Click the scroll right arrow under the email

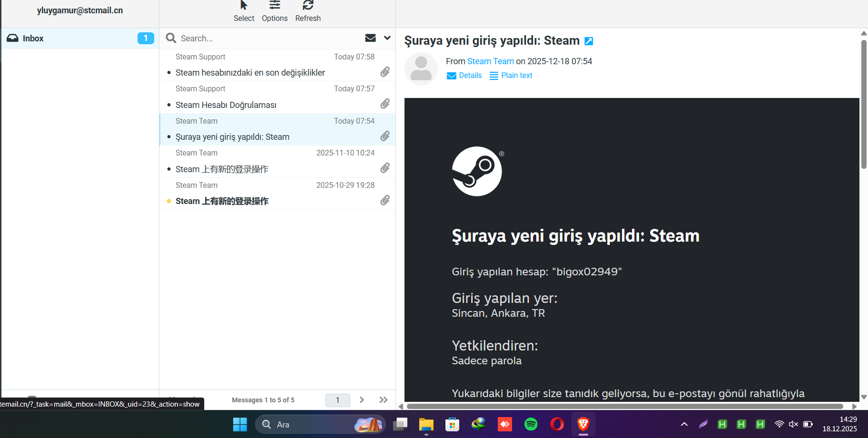[855, 406]
